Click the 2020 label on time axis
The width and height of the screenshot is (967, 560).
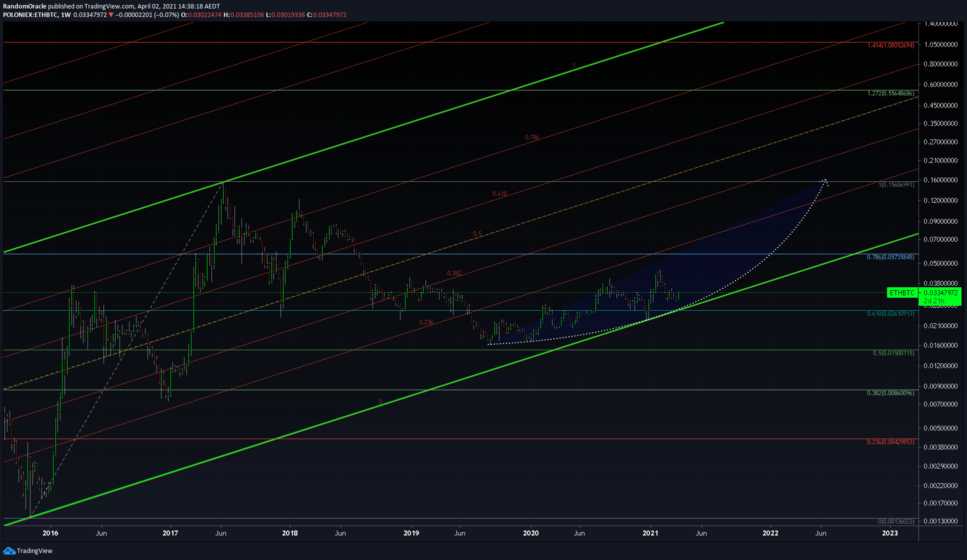click(x=531, y=533)
